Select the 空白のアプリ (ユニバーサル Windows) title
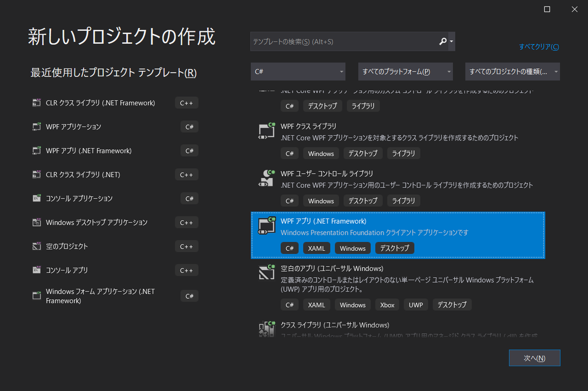 [332, 268]
